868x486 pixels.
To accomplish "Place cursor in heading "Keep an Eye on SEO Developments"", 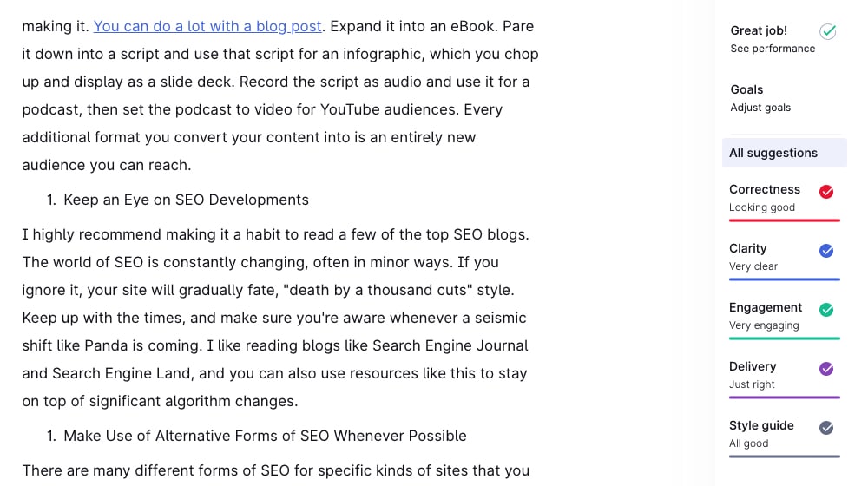I will 186,200.
